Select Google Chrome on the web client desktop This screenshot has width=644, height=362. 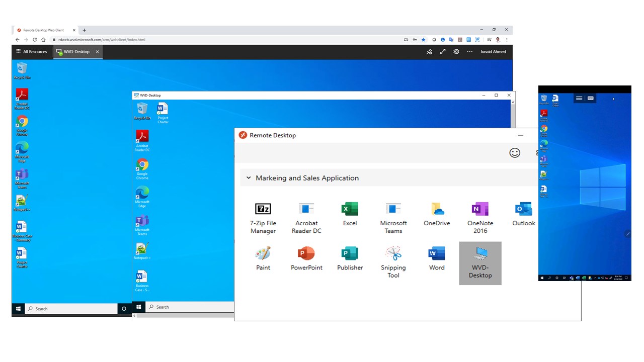(x=22, y=126)
